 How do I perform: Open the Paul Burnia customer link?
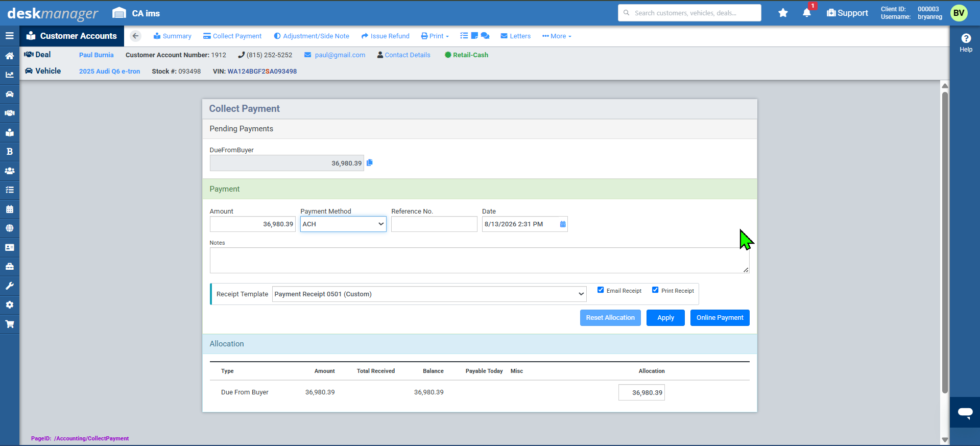pyautogui.click(x=97, y=55)
